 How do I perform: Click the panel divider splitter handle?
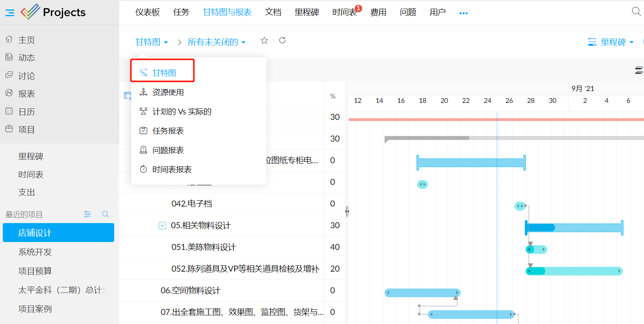pos(347,211)
